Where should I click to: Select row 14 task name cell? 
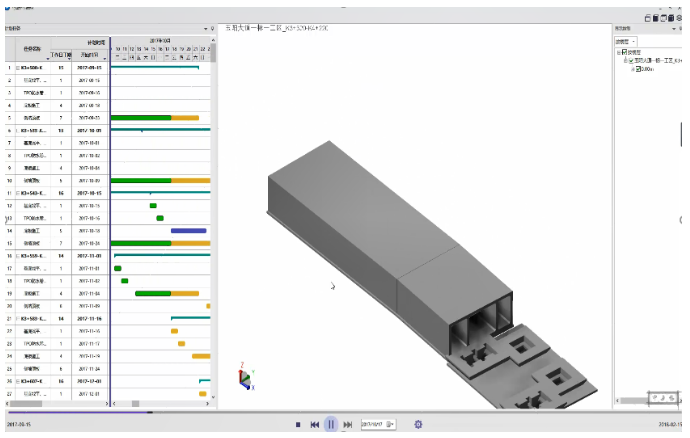33,231
